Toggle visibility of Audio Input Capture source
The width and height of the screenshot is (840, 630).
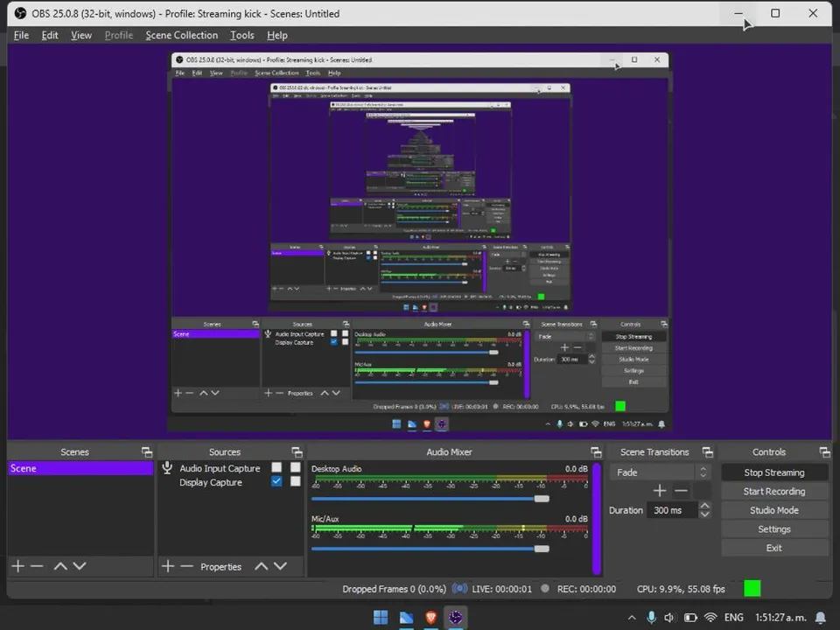pos(276,467)
